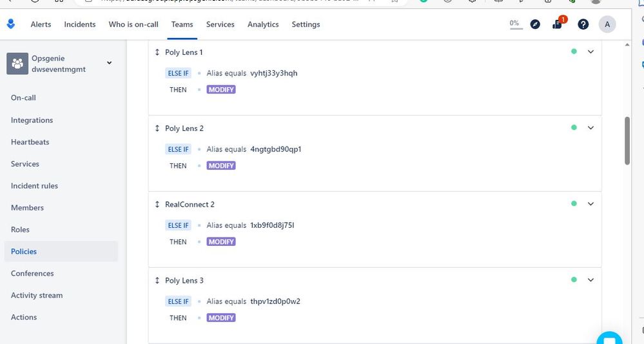The image size is (644, 344).
Task: Open the user avatar menu labeled A
Action: tap(607, 25)
